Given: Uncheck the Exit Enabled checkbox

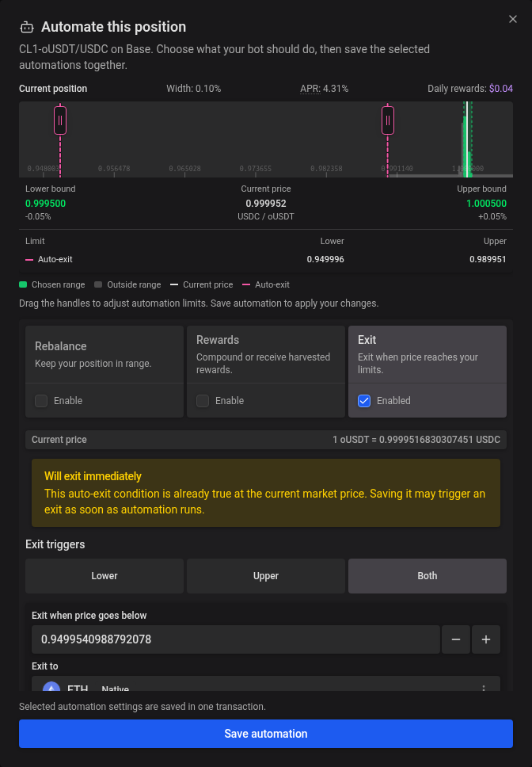Looking at the screenshot, I should pos(364,401).
